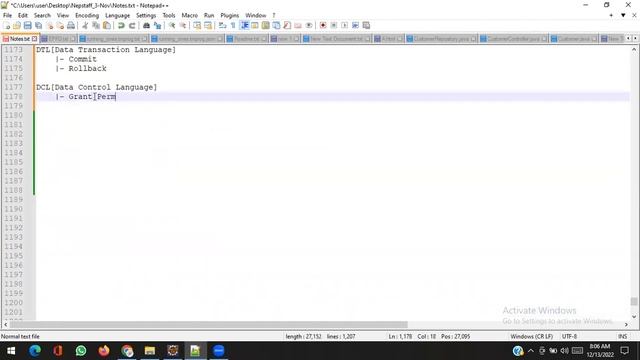640x360 pixels.
Task: Click the Save All toolbar icon
Action: 38,26
